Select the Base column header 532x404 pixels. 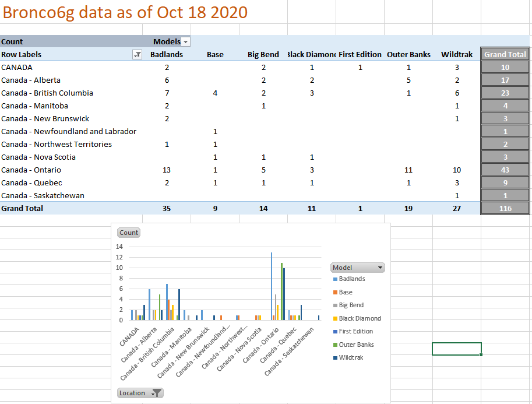point(215,54)
